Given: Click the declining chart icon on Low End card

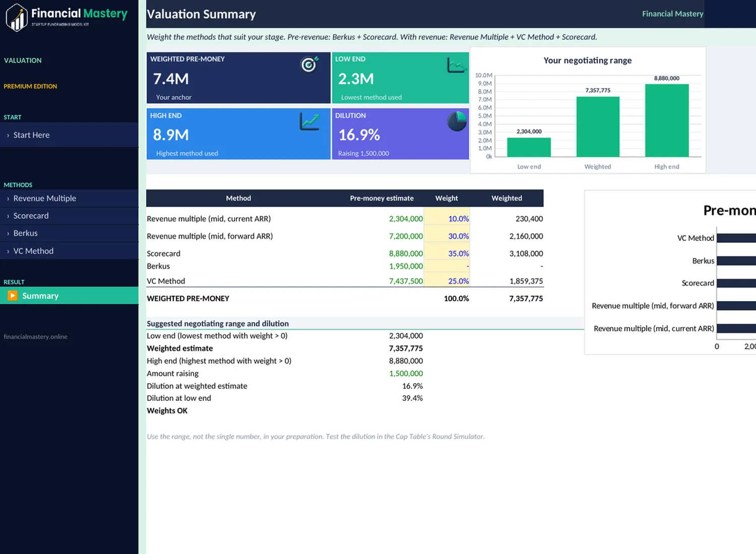Looking at the screenshot, I should (457, 65).
